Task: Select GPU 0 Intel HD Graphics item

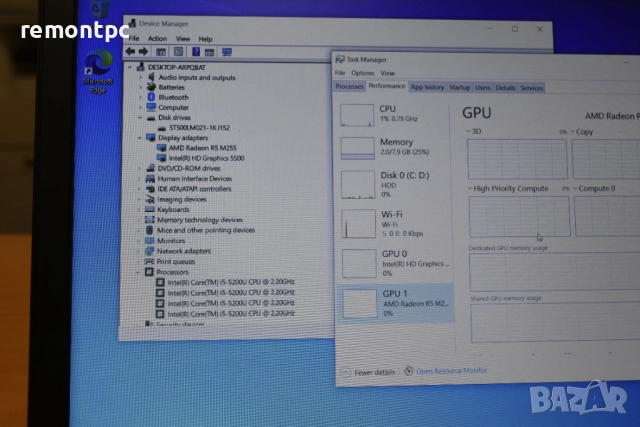Action: [396, 263]
